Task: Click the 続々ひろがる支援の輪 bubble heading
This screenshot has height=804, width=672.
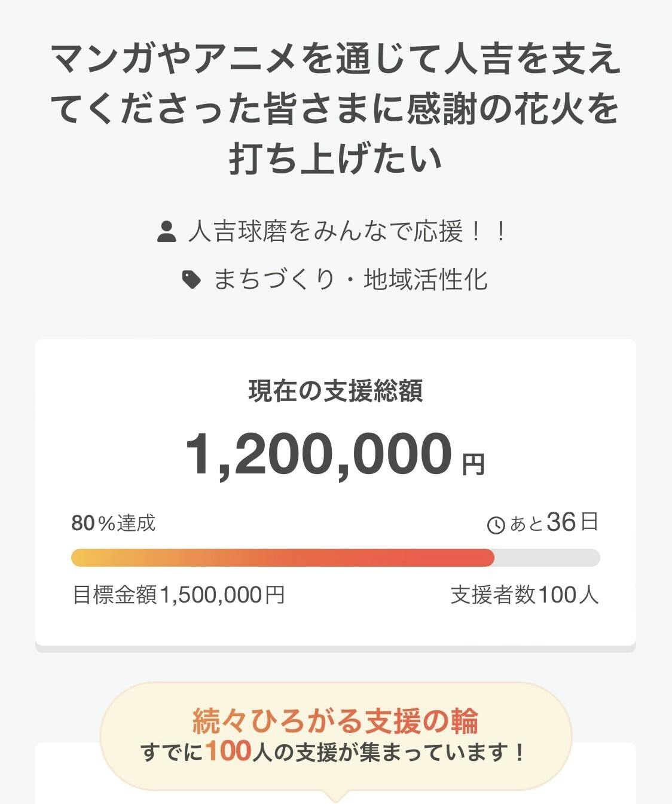Action: pos(335,720)
